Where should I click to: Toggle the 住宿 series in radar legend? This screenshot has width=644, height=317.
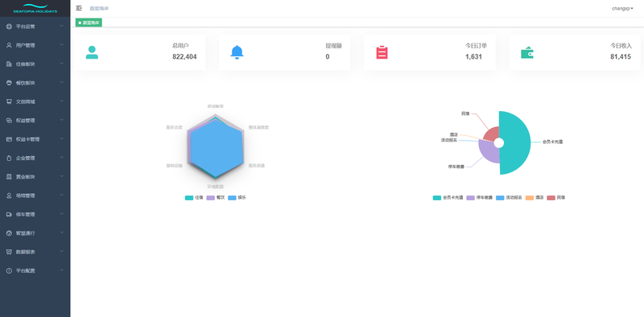pos(194,197)
